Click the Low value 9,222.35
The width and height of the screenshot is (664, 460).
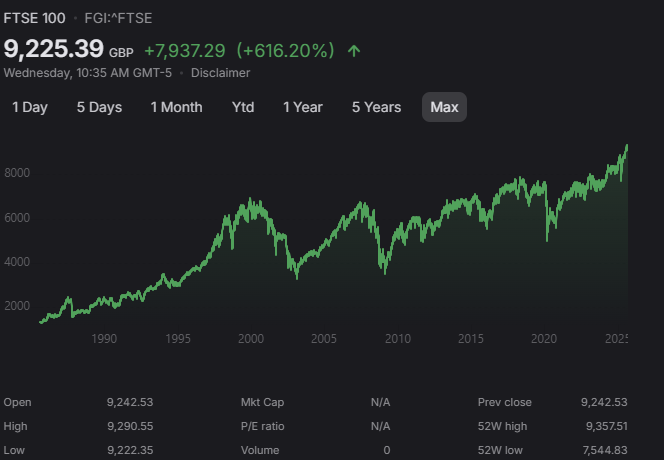pyautogui.click(x=130, y=450)
